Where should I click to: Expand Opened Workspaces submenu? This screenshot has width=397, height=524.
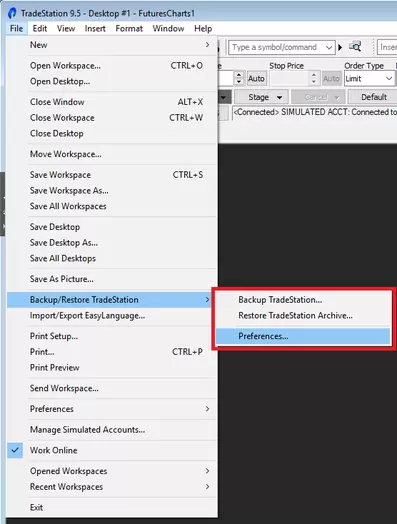tap(112, 471)
